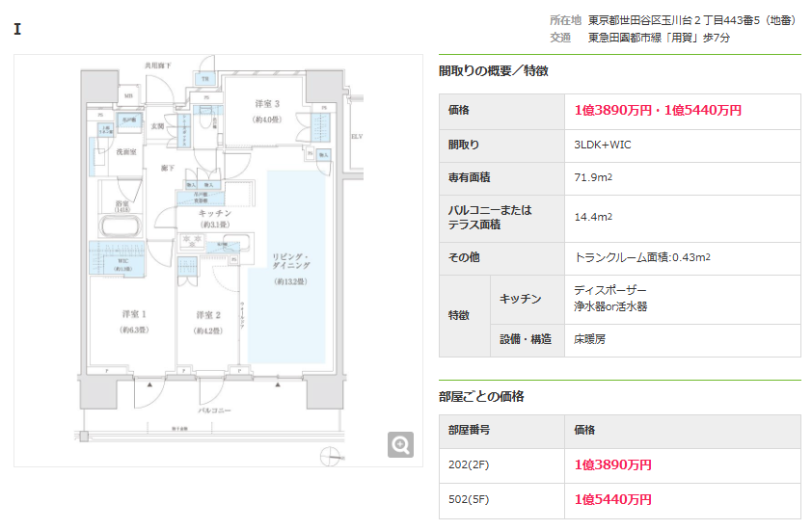Click the 間取りの概要／特徴 section heading
This screenshot has width=812, height=530.
(493, 70)
